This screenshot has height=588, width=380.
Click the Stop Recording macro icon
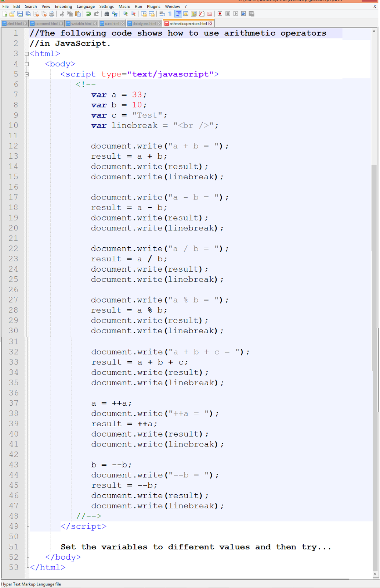(228, 14)
